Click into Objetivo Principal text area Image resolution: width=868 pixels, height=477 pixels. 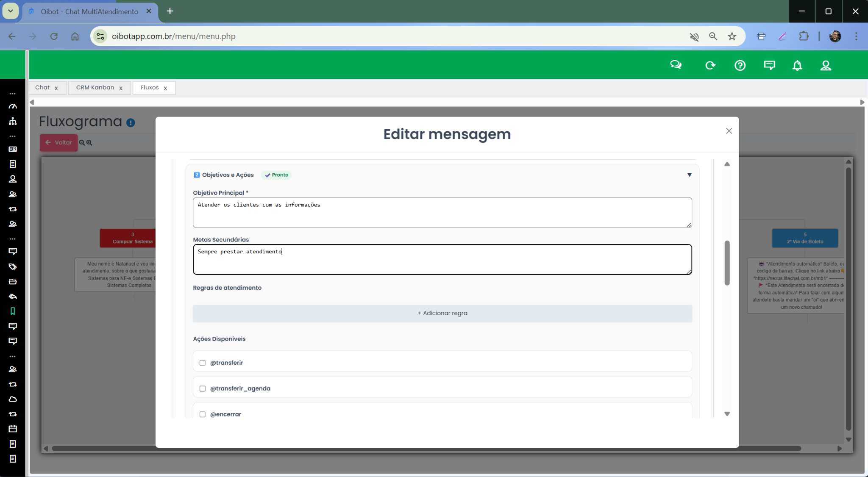click(442, 213)
